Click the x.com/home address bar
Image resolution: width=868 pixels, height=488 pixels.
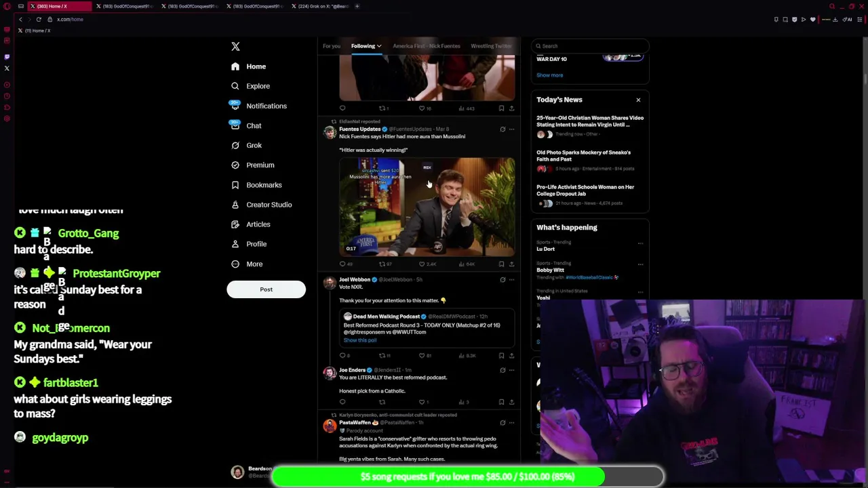pos(70,19)
